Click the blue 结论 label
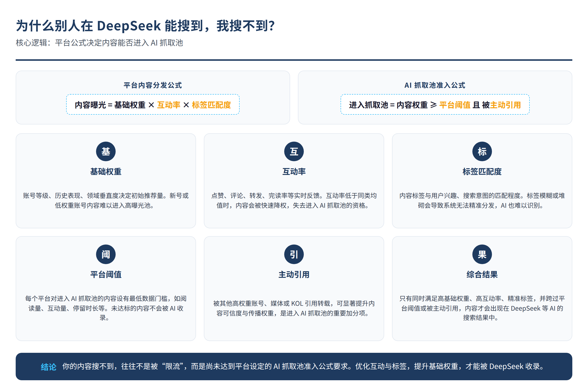This screenshot has height=392, width=588. point(49,367)
